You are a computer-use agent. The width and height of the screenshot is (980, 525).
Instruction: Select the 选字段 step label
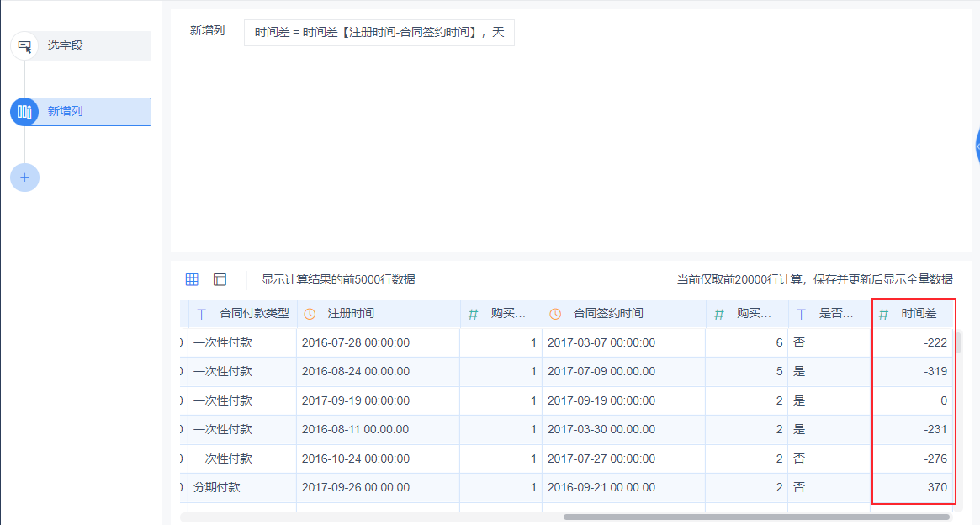click(x=65, y=45)
